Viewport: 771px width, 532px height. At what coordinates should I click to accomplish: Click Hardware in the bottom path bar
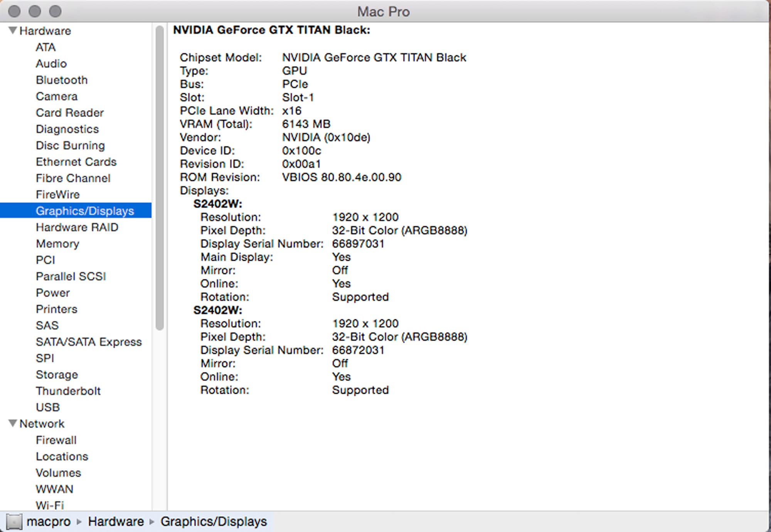(x=116, y=522)
